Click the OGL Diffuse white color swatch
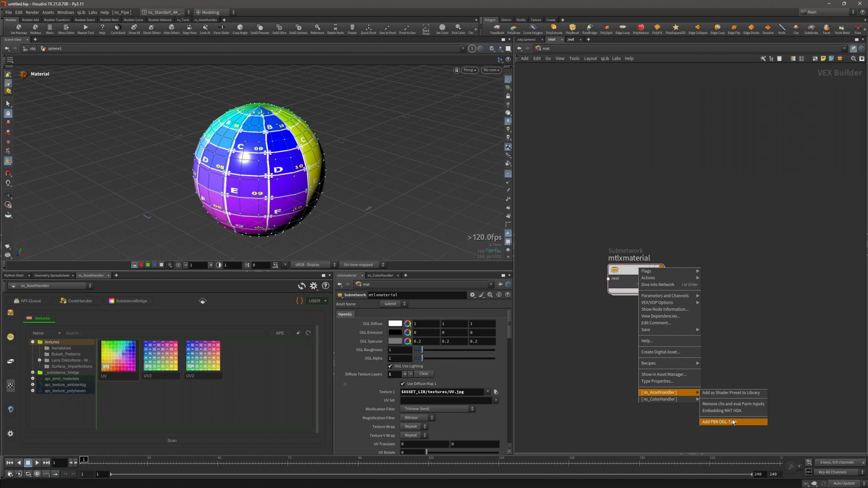868x488 pixels. coord(395,324)
